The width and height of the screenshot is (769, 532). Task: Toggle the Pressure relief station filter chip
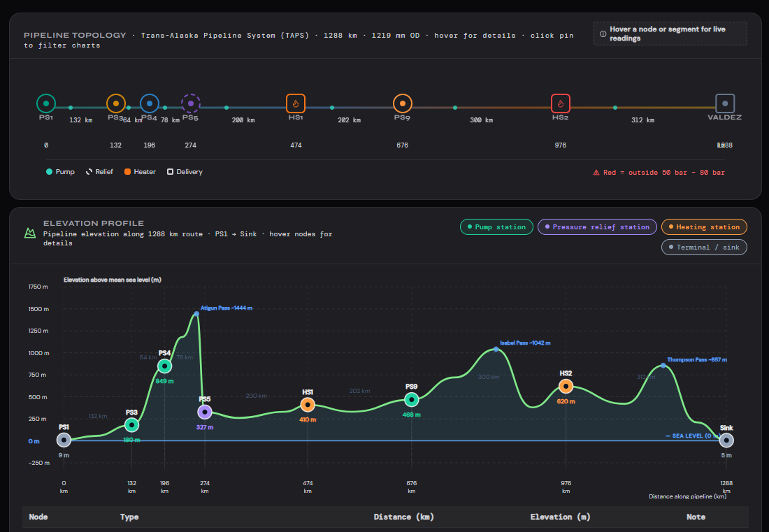pyautogui.click(x=597, y=227)
